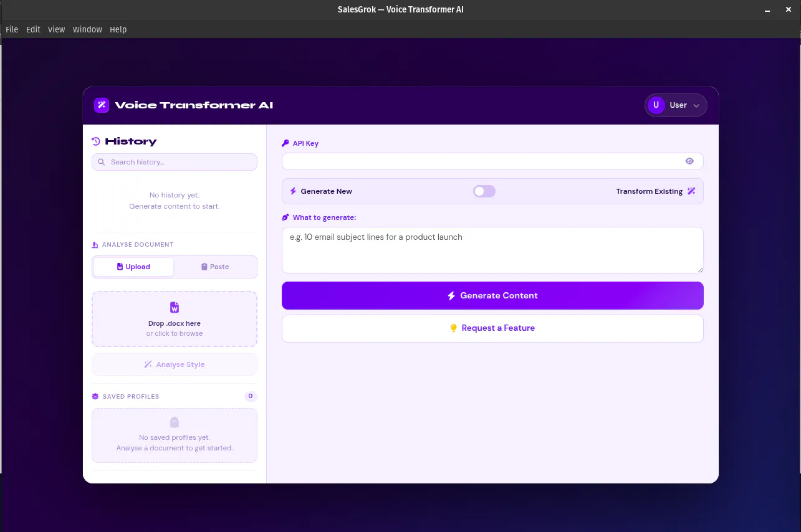Toggle API key visibility with eye icon
801x532 pixels.
tap(689, 161)
